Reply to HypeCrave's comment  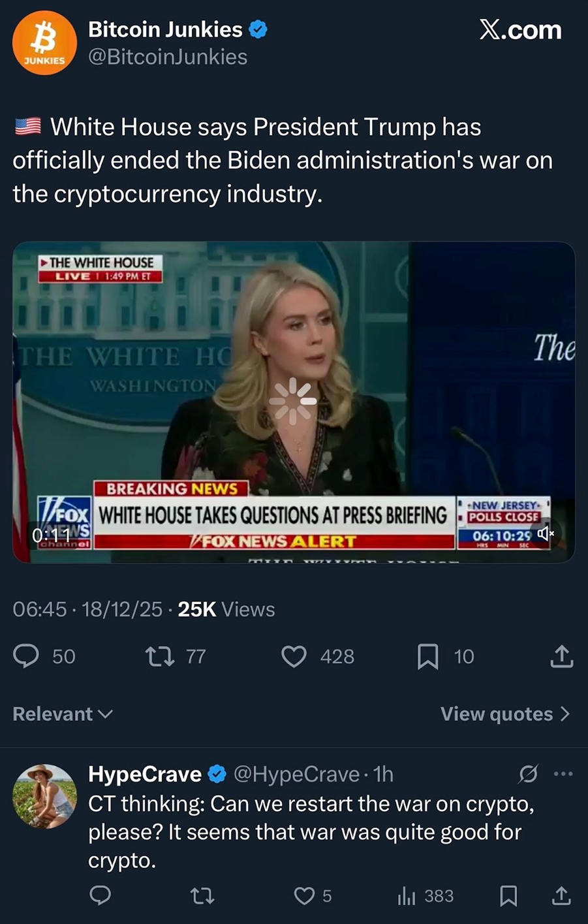point(100,895)
